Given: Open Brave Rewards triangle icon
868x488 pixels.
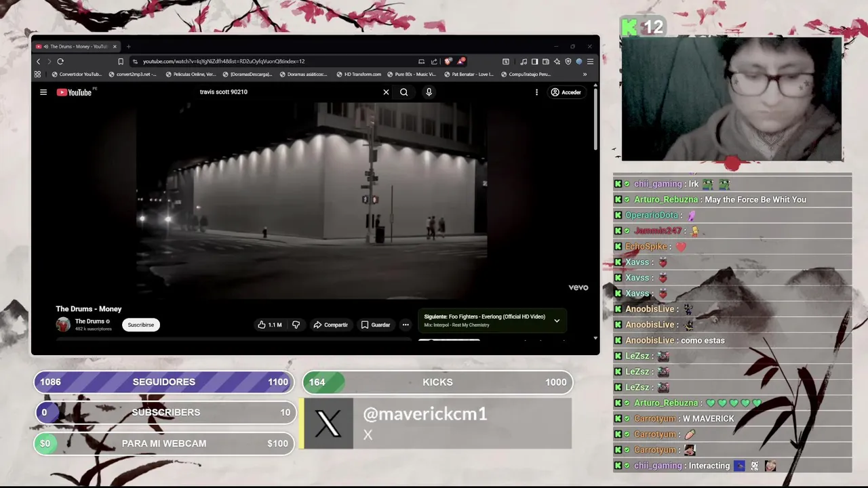Looking at the screenshot, I should click(460, 61).
